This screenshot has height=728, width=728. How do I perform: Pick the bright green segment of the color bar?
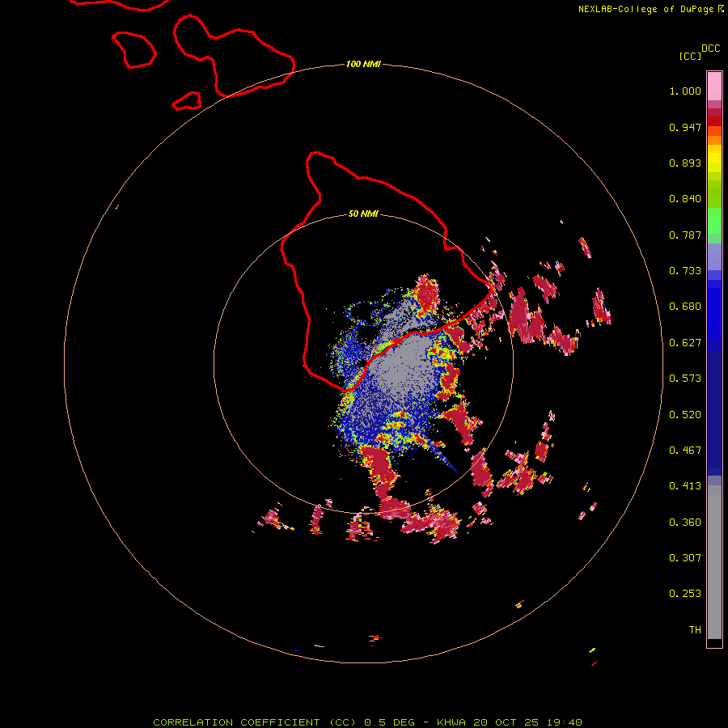714,221
